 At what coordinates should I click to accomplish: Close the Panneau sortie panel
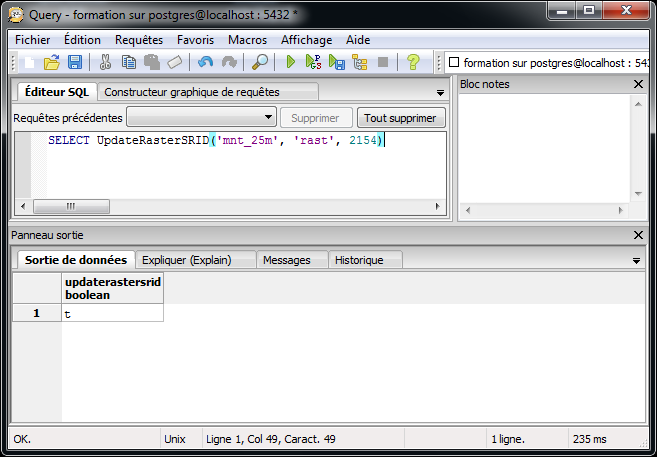639,235
